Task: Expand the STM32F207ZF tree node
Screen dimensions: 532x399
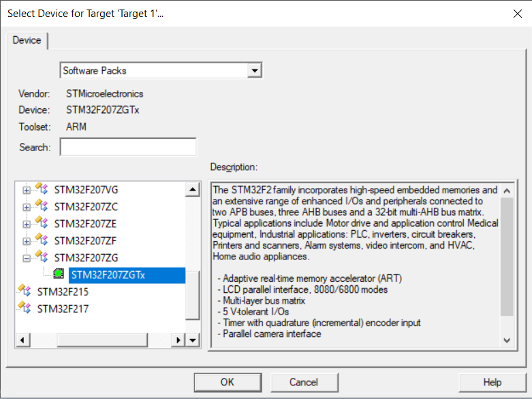Action: 27,241
